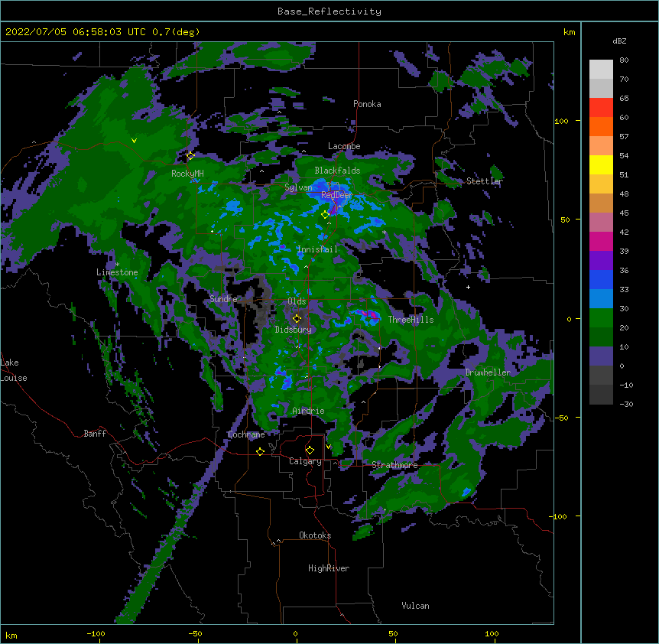This screenshot has height=644, width=659.
Task: Select the 30 dBZ green color swatch
Action: (x=601, y=318)
